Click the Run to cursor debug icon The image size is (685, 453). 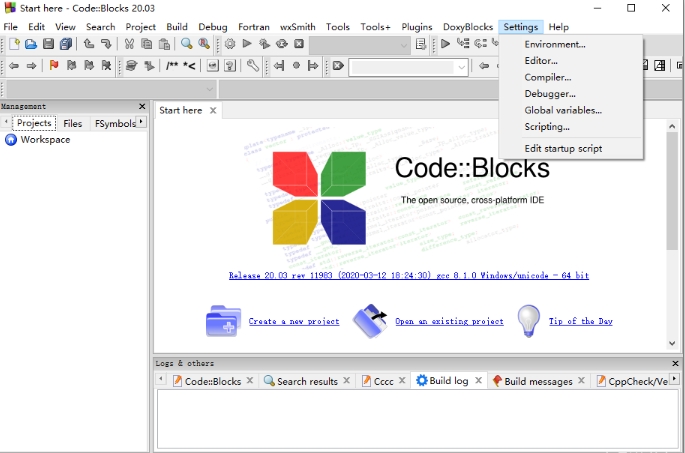463,44
